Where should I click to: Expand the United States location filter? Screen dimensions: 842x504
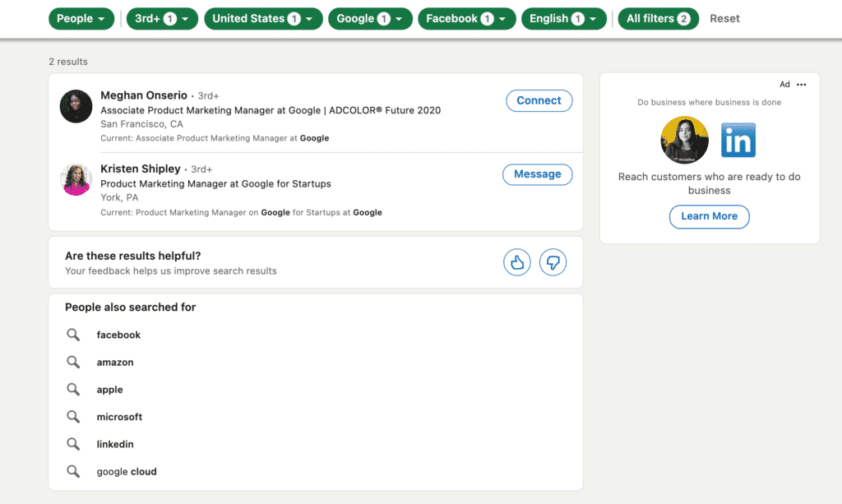tap(263, 19)
